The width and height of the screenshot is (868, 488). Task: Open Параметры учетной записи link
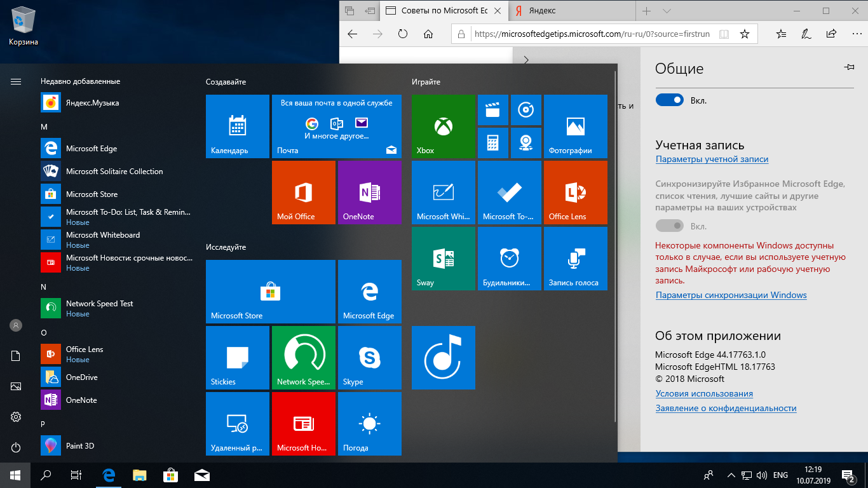point(712,159)
